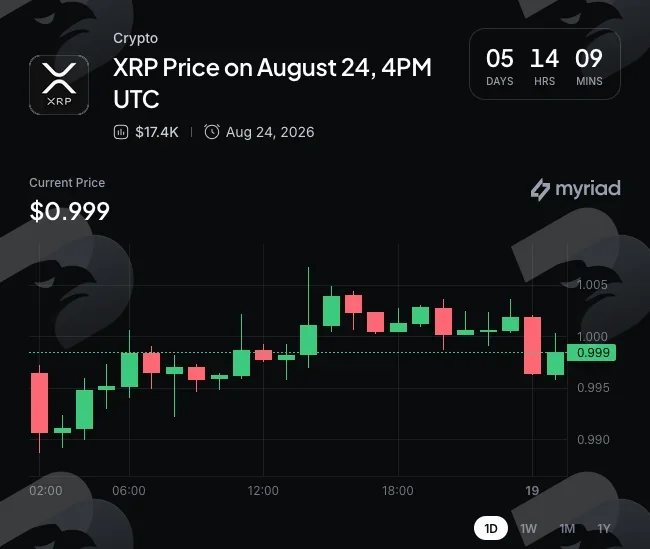Click the 06:00 time axis label

129,491
